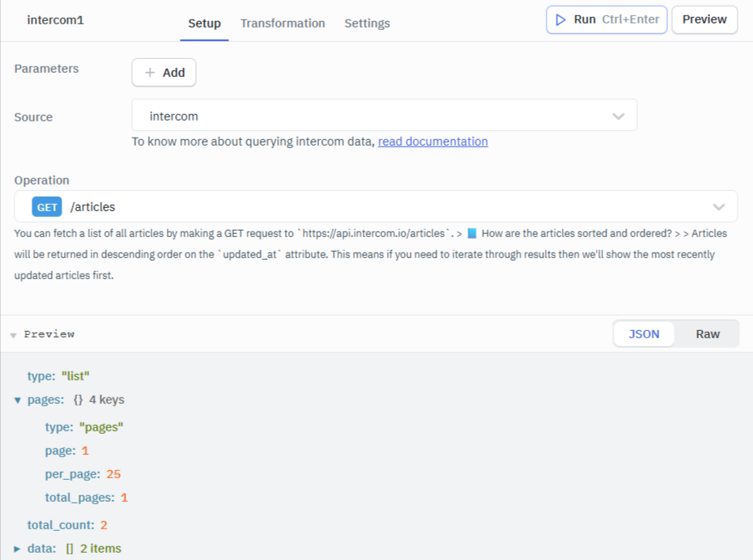This screenshot has width=753, height=560.
Task: Click the Source dropdown chevron arrow
Action: (619, 116)
